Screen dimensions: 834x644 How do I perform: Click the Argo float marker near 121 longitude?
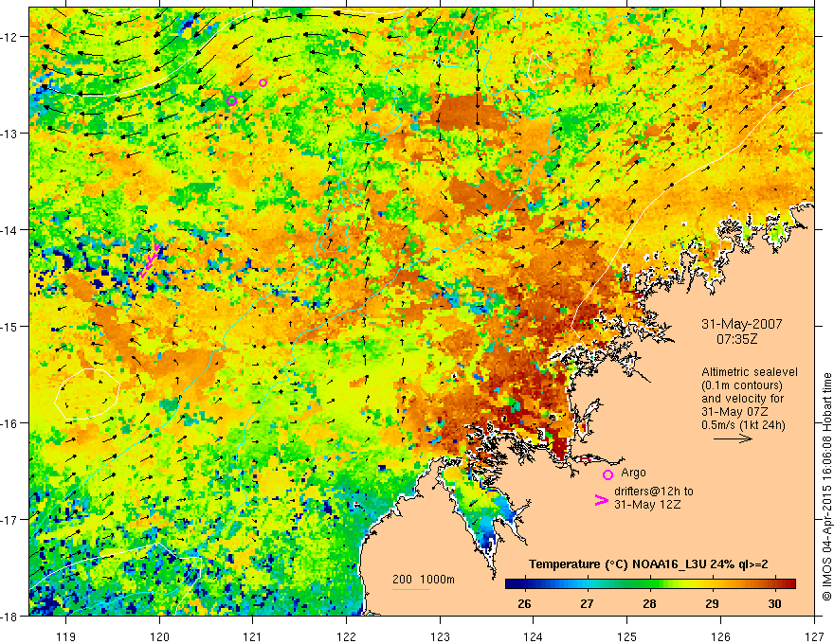(263, 82)
